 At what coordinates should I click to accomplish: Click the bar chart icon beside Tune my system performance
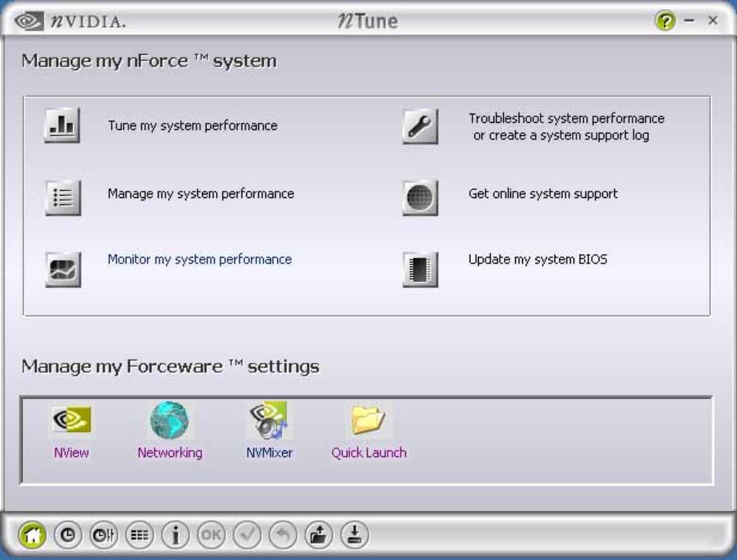click(x=62, y=125)
